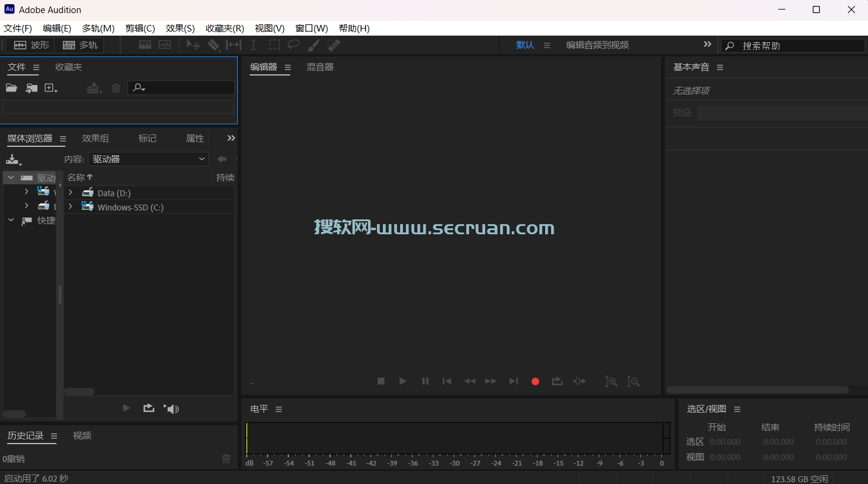Select the Slip tool
The image size is (868, 484).
click(234, 45)
